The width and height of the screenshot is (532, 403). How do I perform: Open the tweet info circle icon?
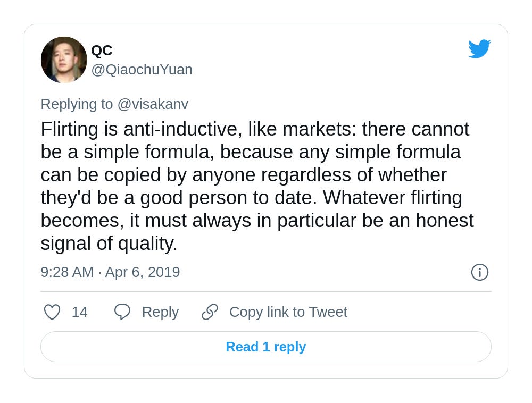tap(480, 272)
